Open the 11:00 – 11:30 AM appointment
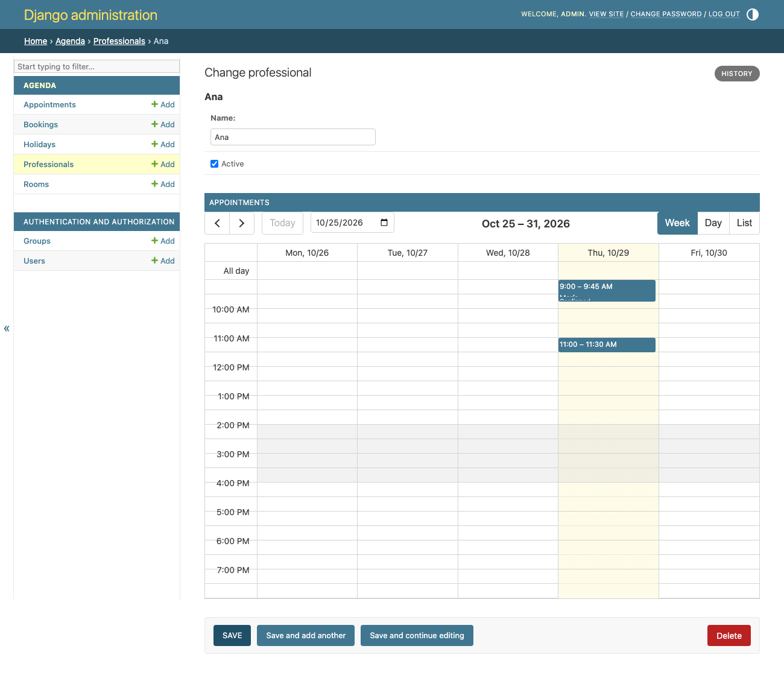Screen dimensions: 784x678 (607, 345)
